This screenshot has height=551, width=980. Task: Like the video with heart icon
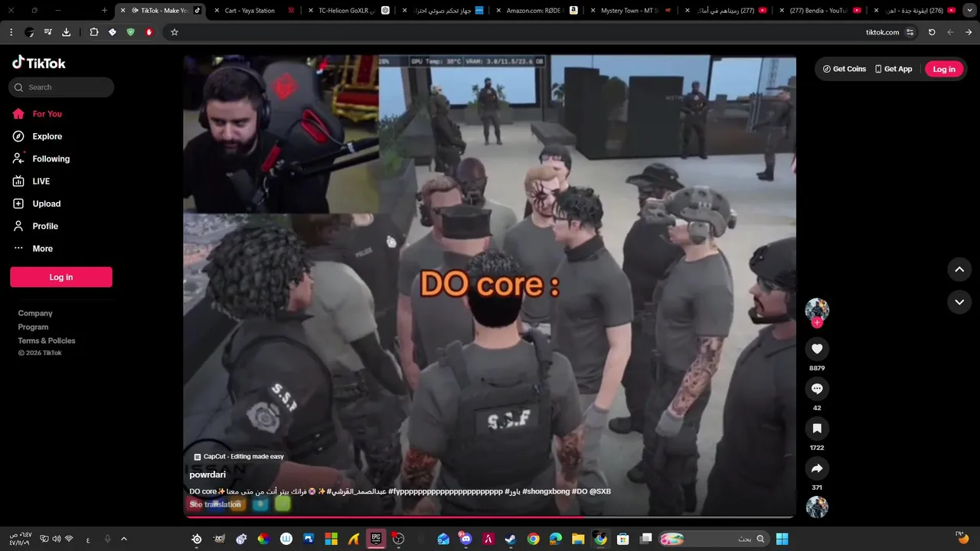coord(817,349)
